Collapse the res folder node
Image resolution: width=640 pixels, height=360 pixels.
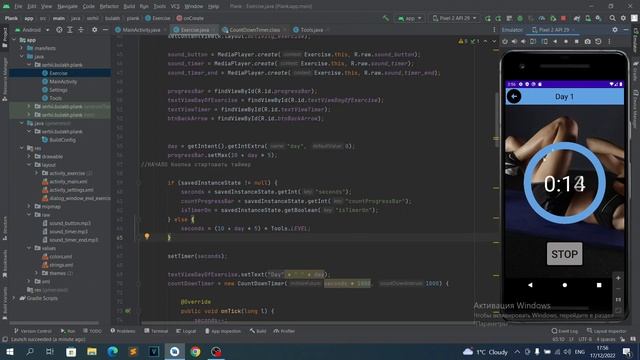point(22,148)
